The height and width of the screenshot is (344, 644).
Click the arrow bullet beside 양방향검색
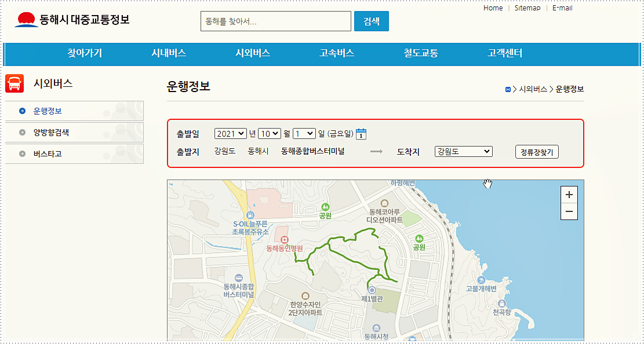click(x=23, y=133)
